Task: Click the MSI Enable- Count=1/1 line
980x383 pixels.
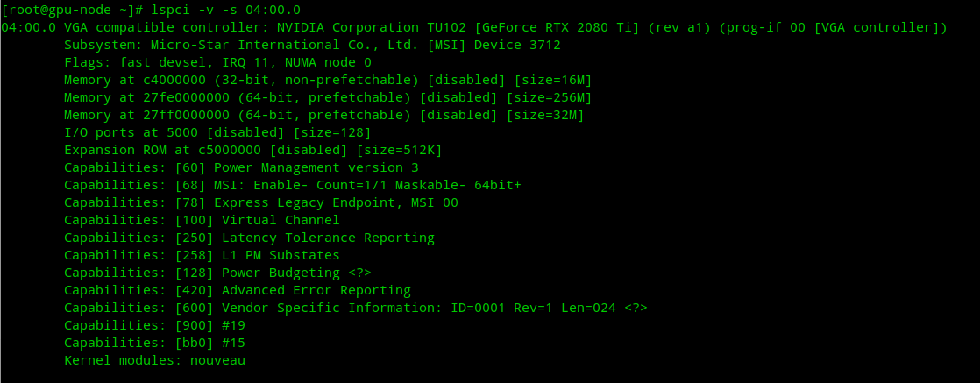Action: click(x=293, y=185)
